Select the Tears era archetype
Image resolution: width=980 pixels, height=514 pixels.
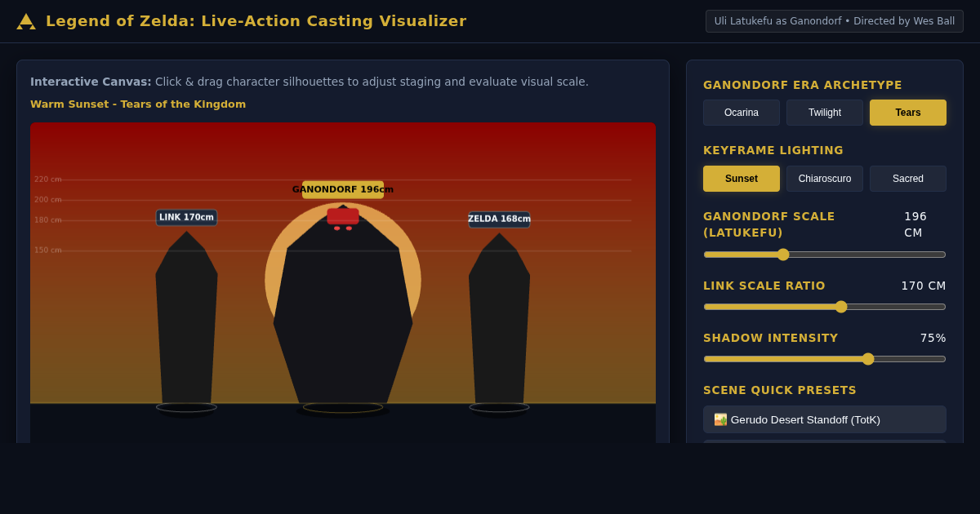click(908, 113)
